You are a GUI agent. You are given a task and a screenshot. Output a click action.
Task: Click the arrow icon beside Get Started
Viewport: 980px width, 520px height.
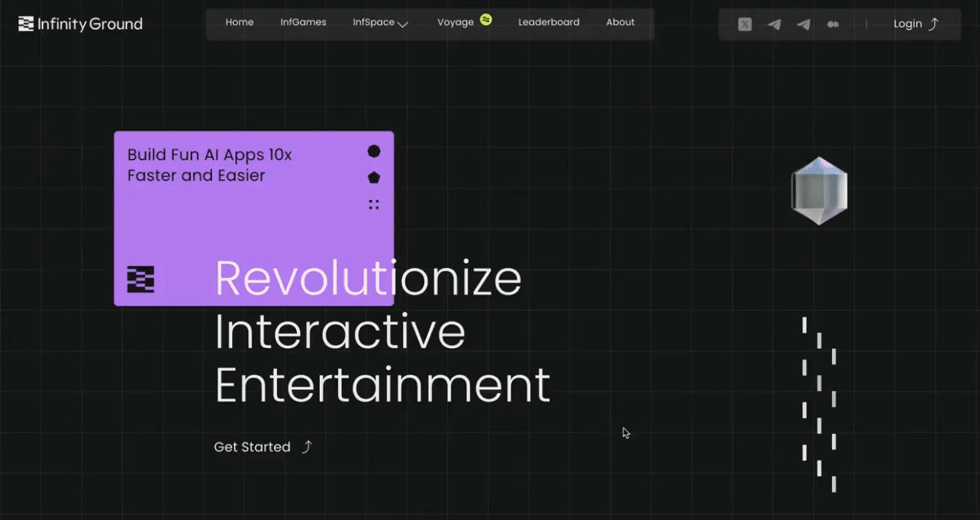coord(307,447)
